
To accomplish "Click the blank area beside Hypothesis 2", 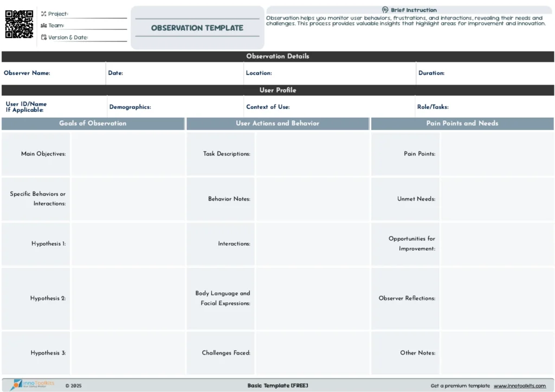I will [127, 298].
